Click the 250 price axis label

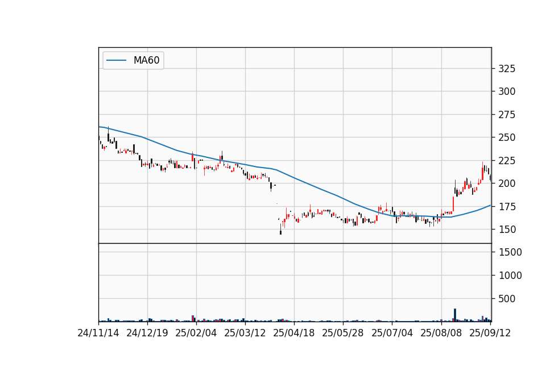pyautogui.click(x=507, y=137)
